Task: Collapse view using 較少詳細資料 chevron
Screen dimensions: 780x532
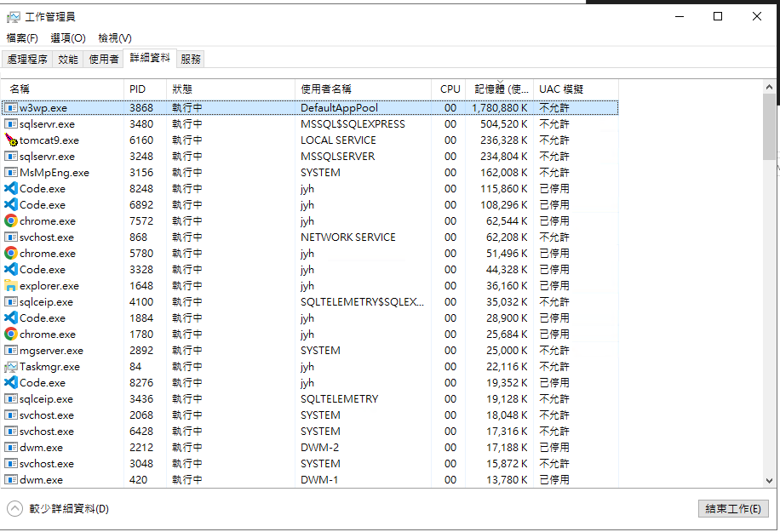Action: (15, 509)
